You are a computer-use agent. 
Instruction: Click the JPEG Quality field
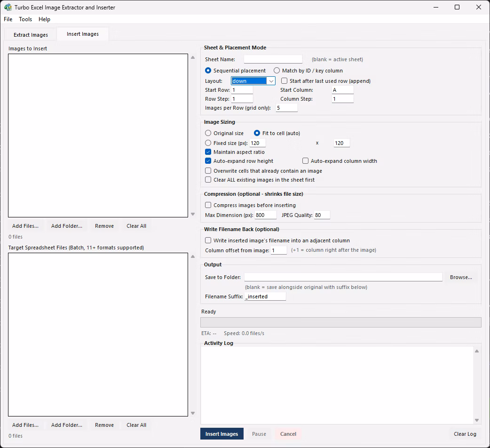click(322, 215)
